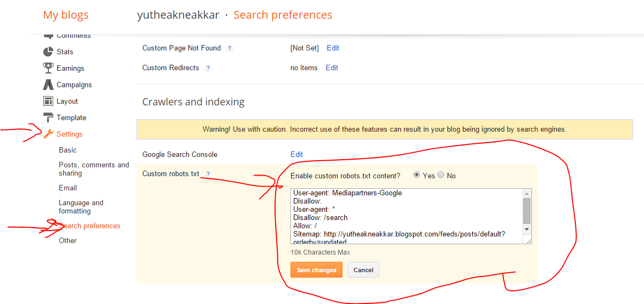The height and width of the screenshot is (304, 644).
Task: Click scroll-up arrow in robots.txt textarea
Action: click(527, 193)
